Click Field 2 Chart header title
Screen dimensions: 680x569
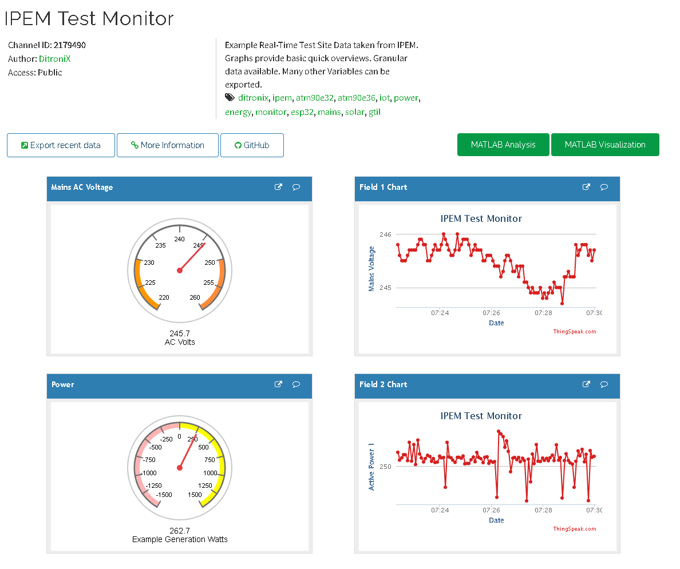383,385
